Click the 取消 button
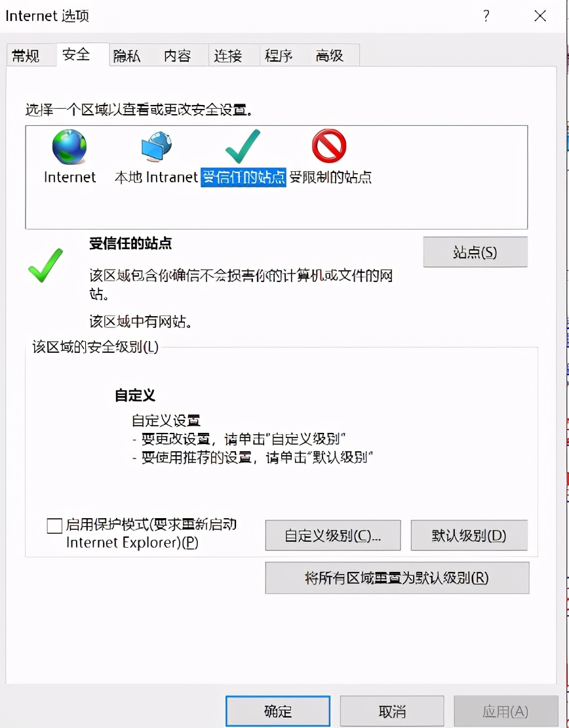 (x=392, y=711)
